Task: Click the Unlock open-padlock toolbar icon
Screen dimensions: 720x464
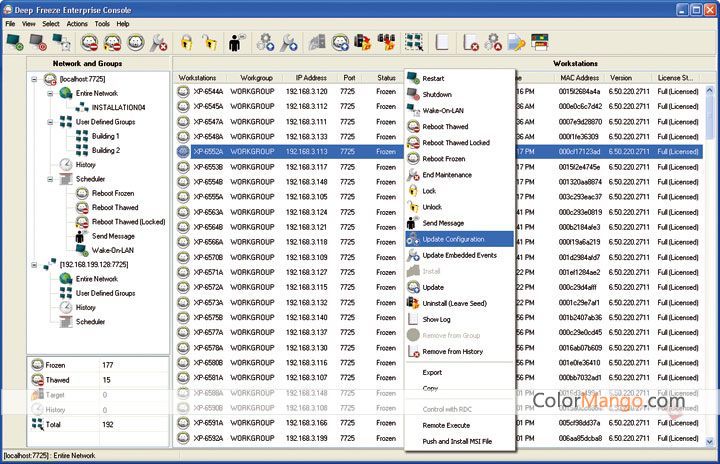Action: pos(210,43)
